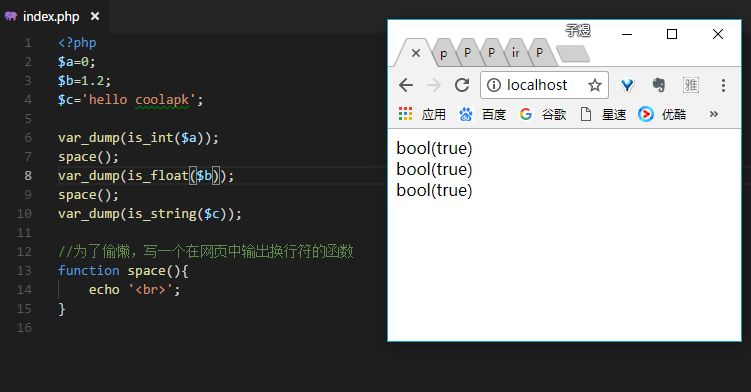This screenshot has width=751, height=392.
Task: Click the Chinese comment on line 12
Action: pos(206,252)
